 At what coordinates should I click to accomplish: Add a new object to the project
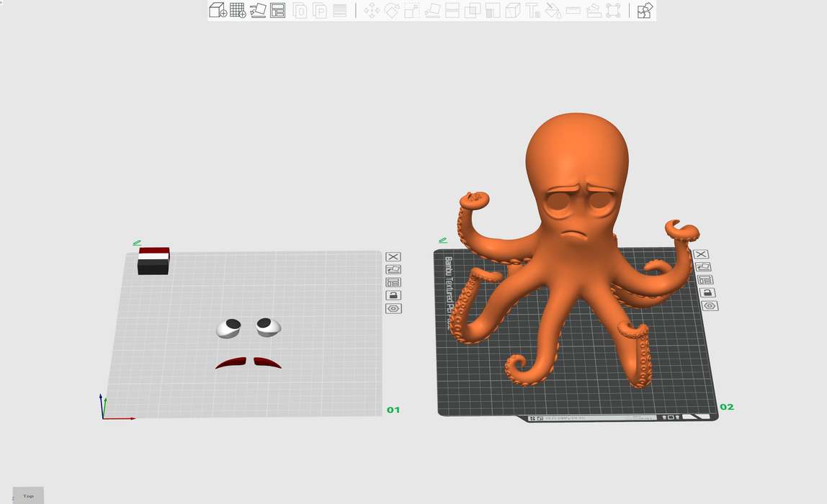(x=216, y=10)
